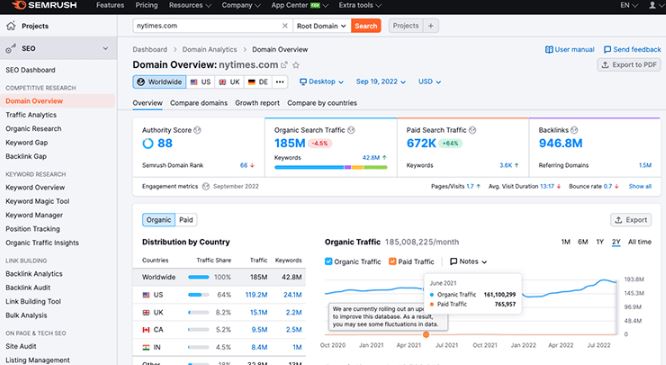Click the orange Search button
Viewport: 666px width, 365px height.
(366, 26)
